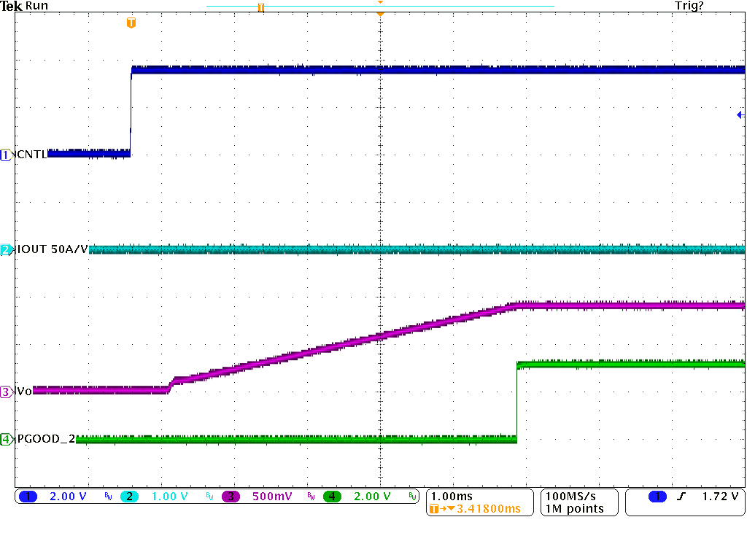Click the rising edge trigger slope icon
Image resolution: width=747 pixels, height=560 pixels.
tap(681, 497)
